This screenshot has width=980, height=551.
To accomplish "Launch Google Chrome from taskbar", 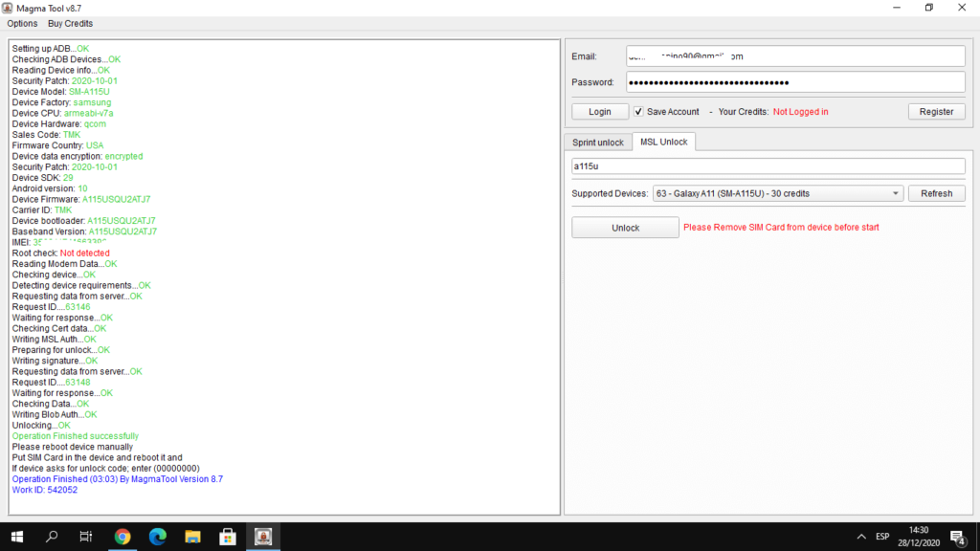I will point(122,537).
